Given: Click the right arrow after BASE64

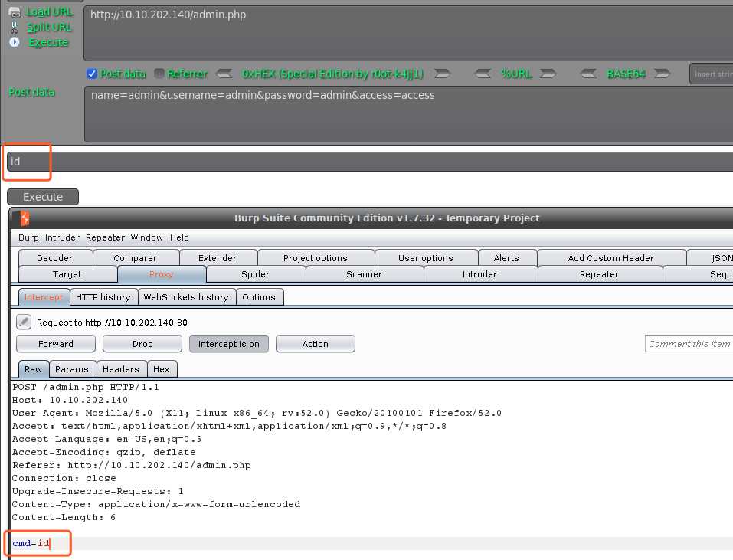Looking at the screenshot, I should coord(662,74).
